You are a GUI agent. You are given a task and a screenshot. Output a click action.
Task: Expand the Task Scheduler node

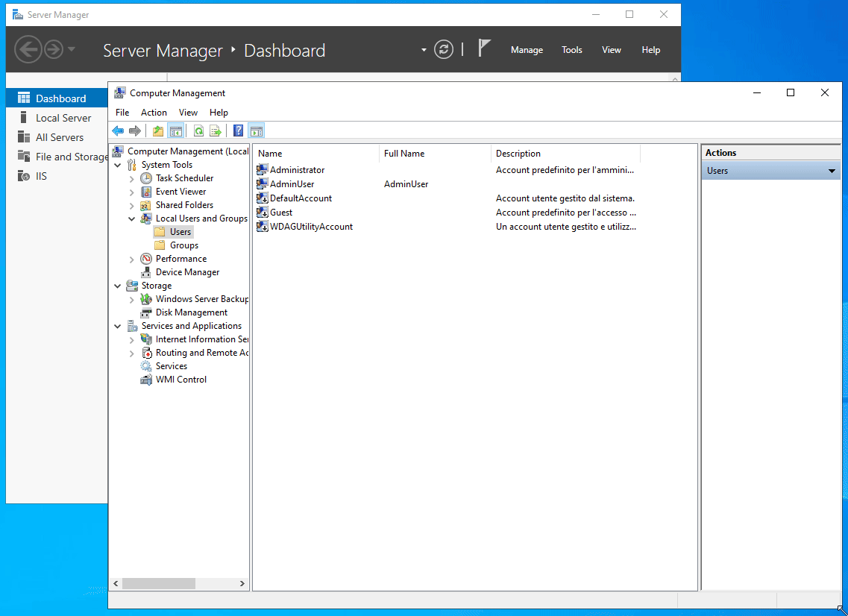(x=132, y=178)
